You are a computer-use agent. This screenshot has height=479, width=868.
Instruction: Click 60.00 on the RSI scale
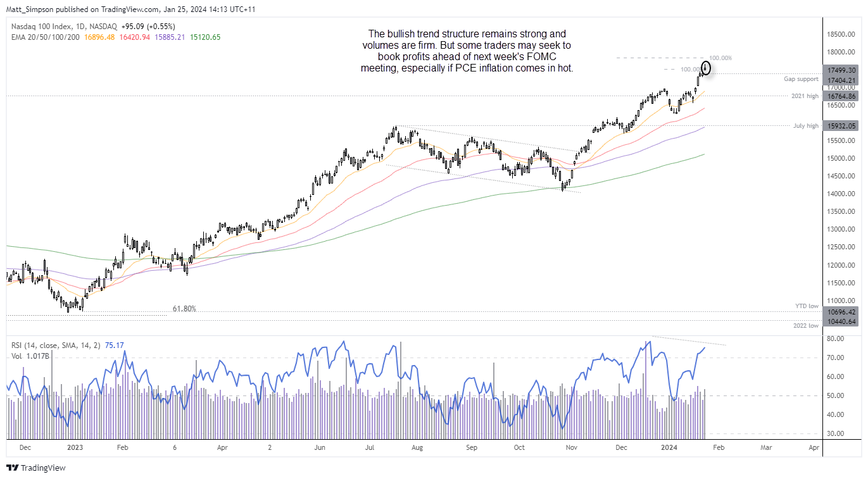coord(837,377)
